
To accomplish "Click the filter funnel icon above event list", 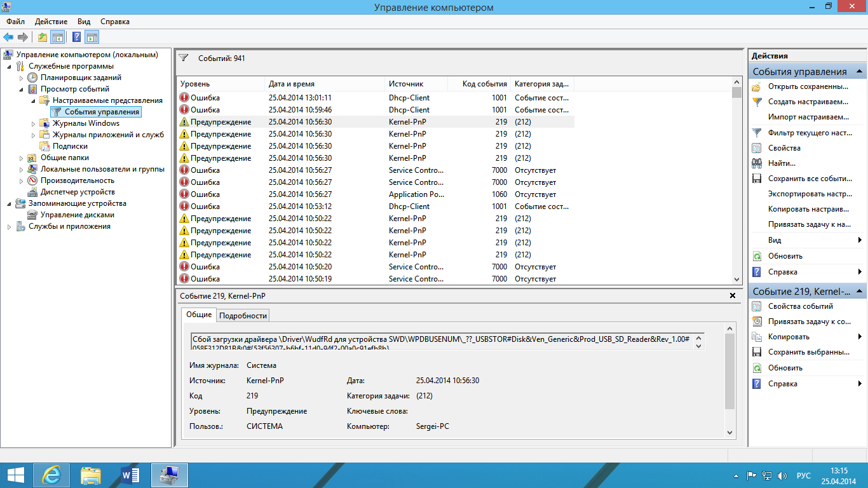I will [x=184, y=58].
